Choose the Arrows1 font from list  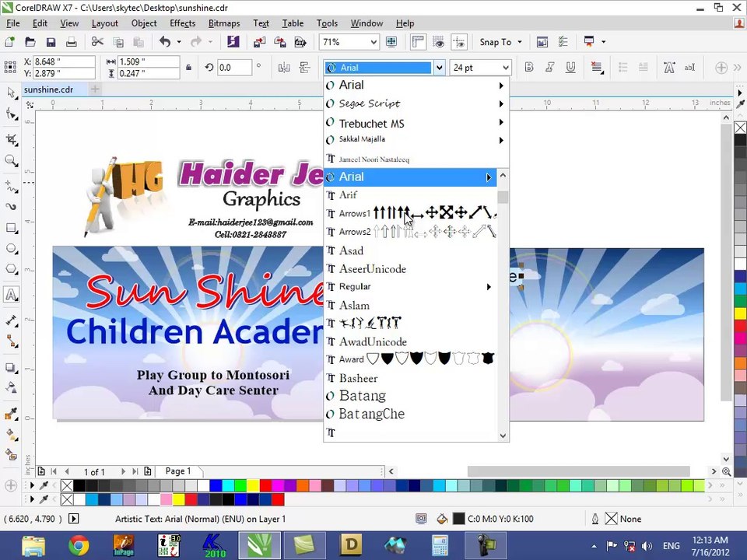point(410,213)
